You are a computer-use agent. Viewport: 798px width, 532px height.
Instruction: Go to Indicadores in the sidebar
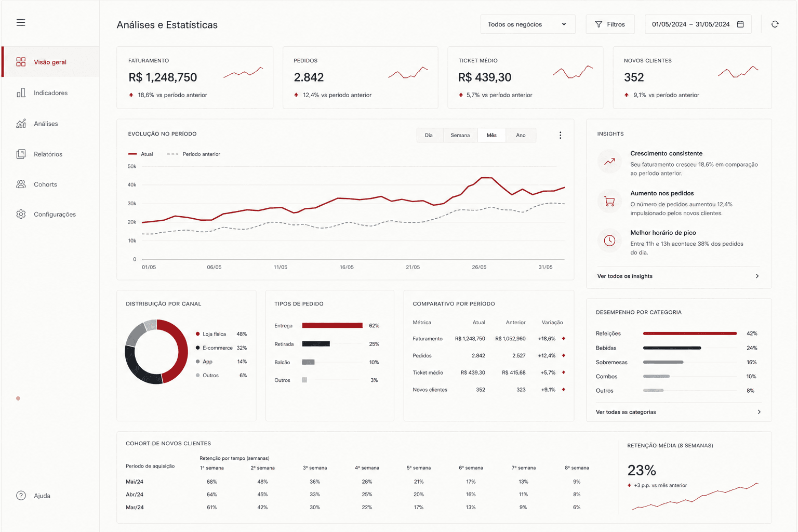point(50,93)
